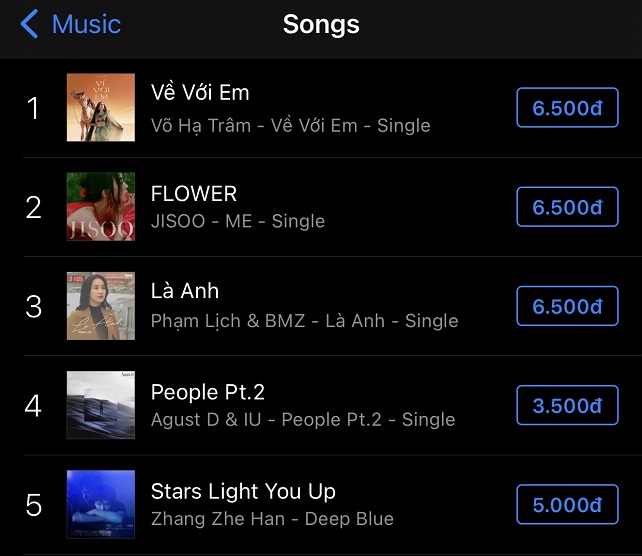Buy Về Với Em for 6.500đ

pyautogui.click(x=567, y=108)
